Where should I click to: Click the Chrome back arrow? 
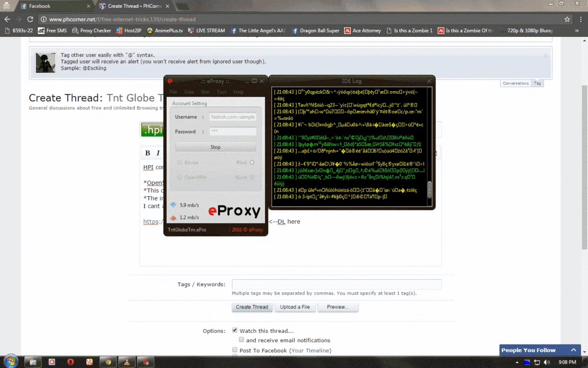[x=7, y=19]
